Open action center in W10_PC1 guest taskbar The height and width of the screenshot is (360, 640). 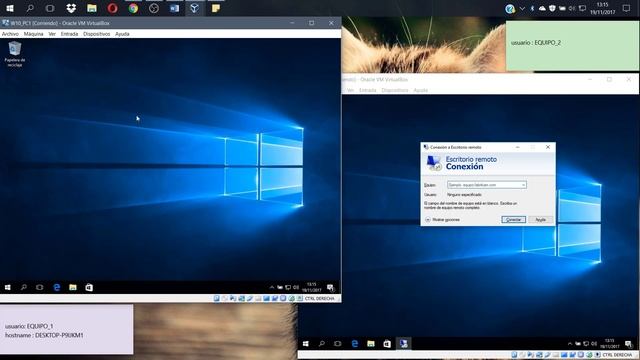[x=331, y=287]
